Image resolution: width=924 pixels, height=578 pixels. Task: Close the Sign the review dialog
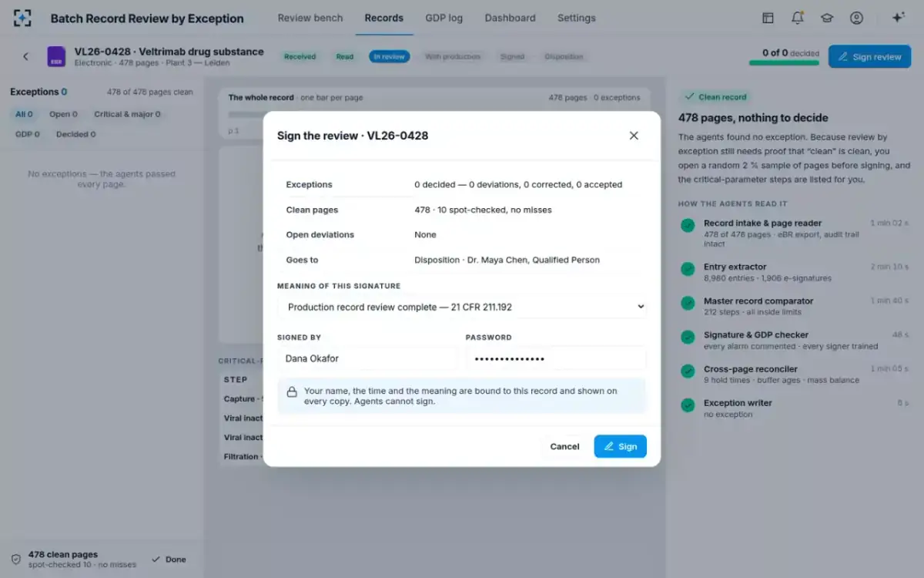click(x=634, y=136)
